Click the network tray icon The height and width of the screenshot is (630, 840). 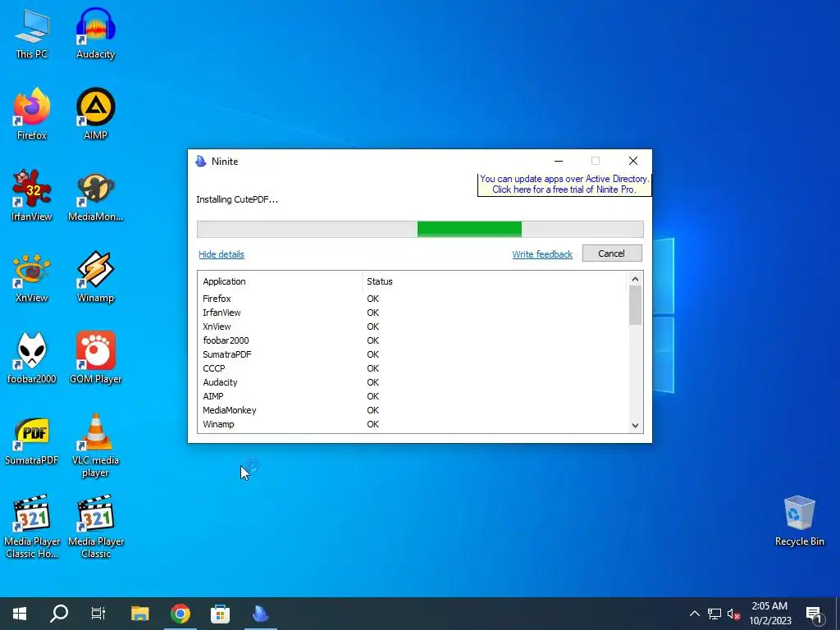point(714,614)
